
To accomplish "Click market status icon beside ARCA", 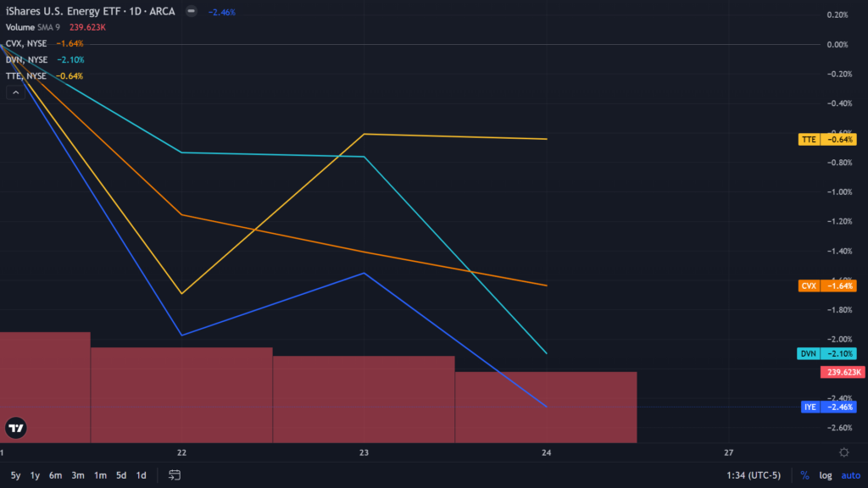I will click(193, 13).
